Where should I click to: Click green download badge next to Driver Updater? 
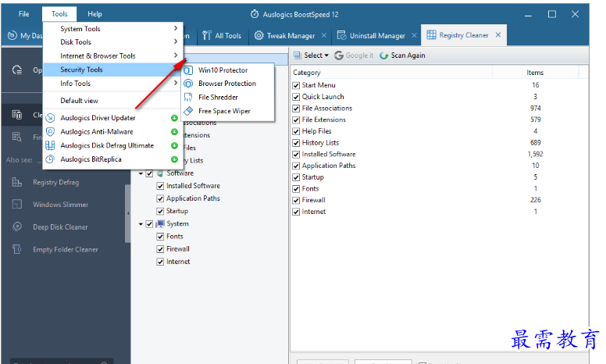pos(174,118)
